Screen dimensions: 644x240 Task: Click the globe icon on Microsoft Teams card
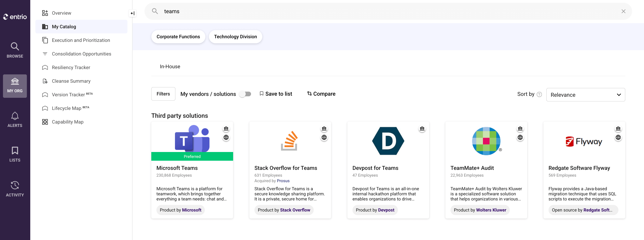point(226,138)
